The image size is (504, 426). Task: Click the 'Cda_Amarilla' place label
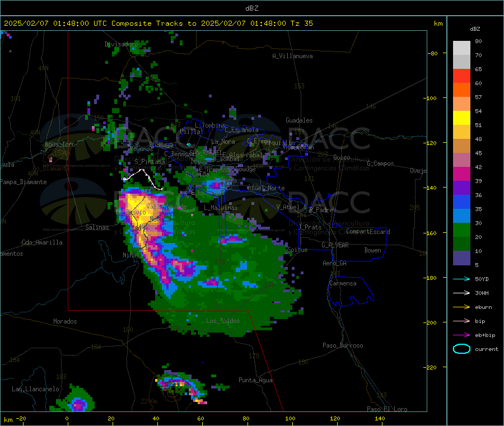pos(42,242)
